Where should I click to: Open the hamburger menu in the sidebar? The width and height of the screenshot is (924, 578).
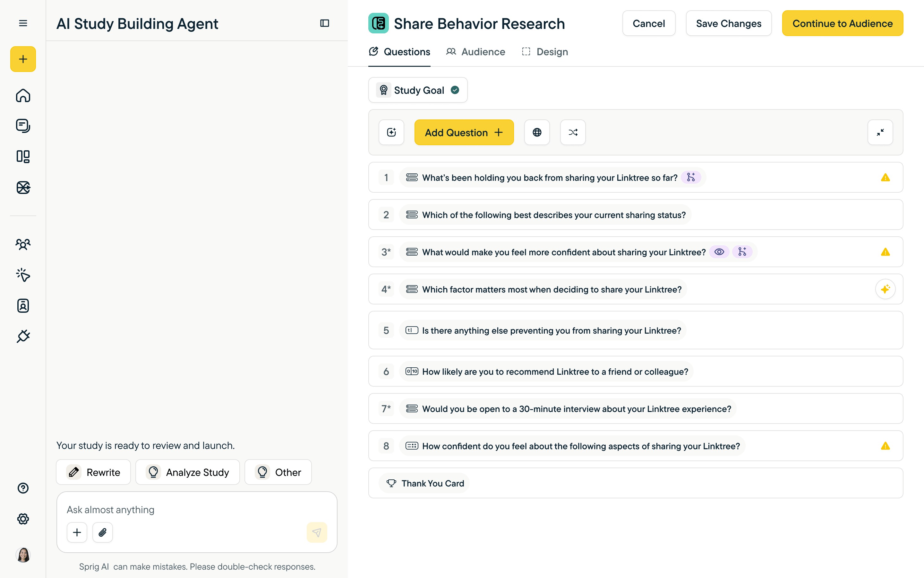(23, 23)
